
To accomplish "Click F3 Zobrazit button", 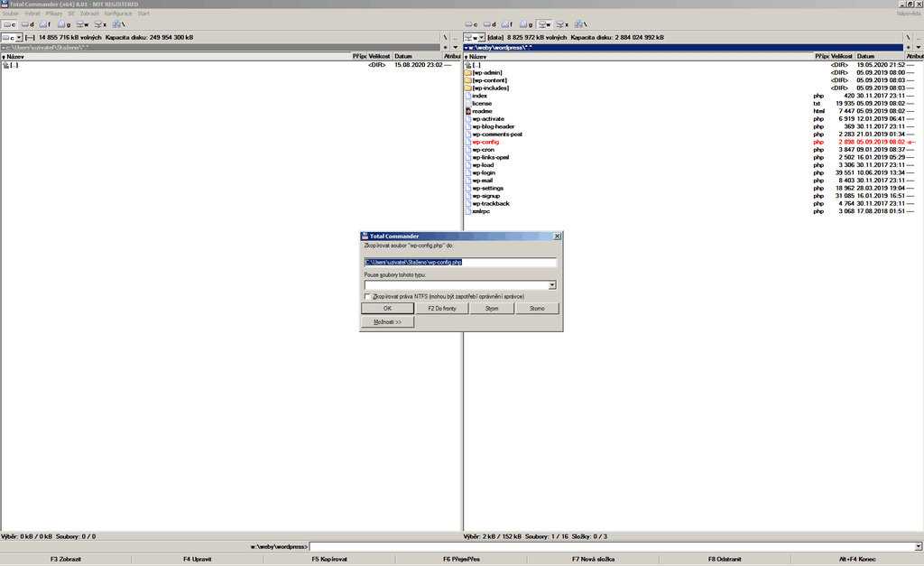I will pyautogui.click(x=65, y=559).
